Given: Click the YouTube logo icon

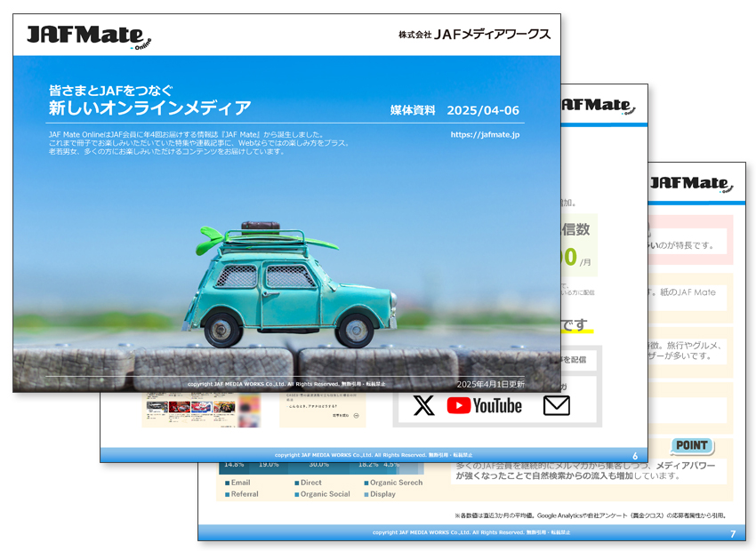Looking at the screenshot, I should point(484,405).
